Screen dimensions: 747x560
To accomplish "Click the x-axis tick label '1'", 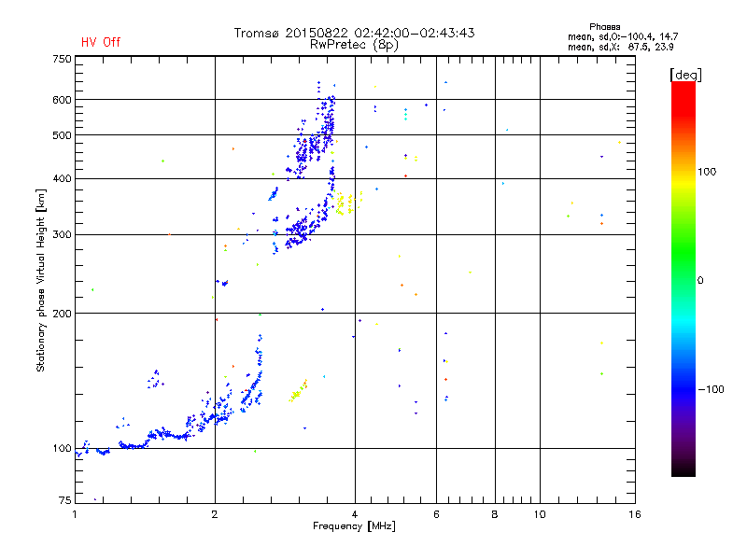I will tap(75, 514).
